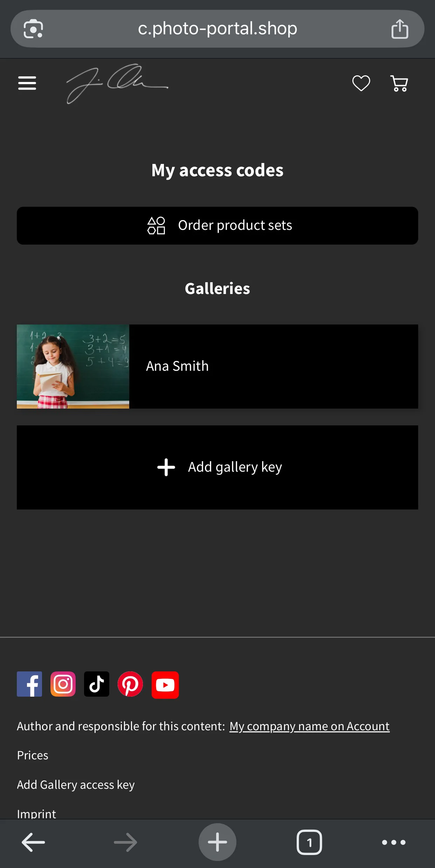Open the Ana Smith gallery
Screen dimensions: 435x868
pos(273,366)
